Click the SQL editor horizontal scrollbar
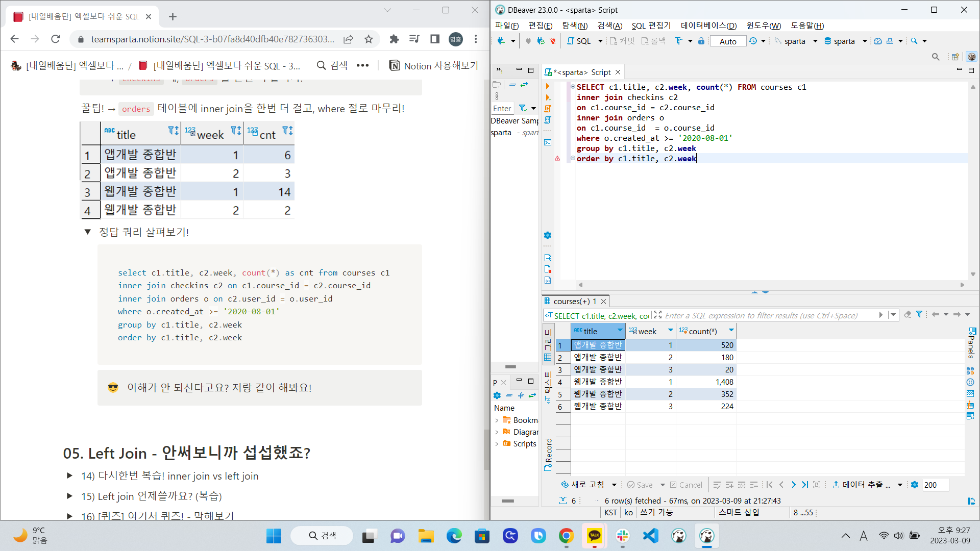 [x=771, y=285]
